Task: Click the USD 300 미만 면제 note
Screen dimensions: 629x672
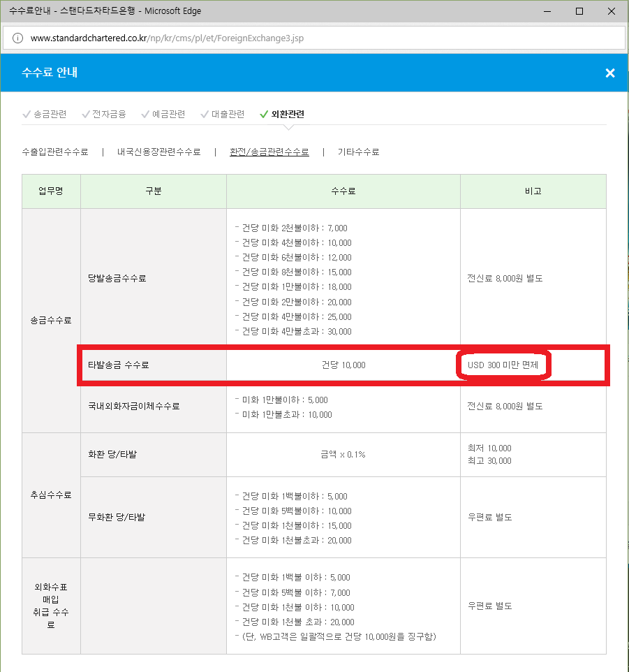Action: pos(503,365)
